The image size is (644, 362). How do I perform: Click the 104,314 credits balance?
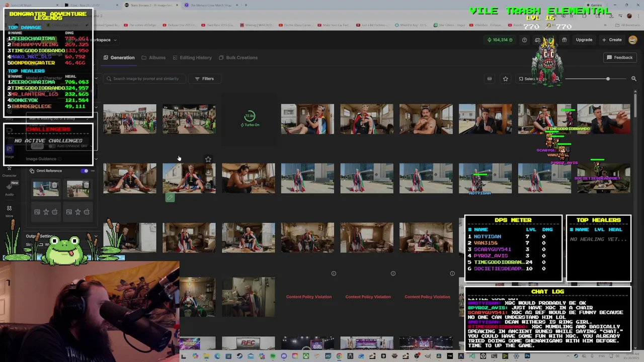500,40
